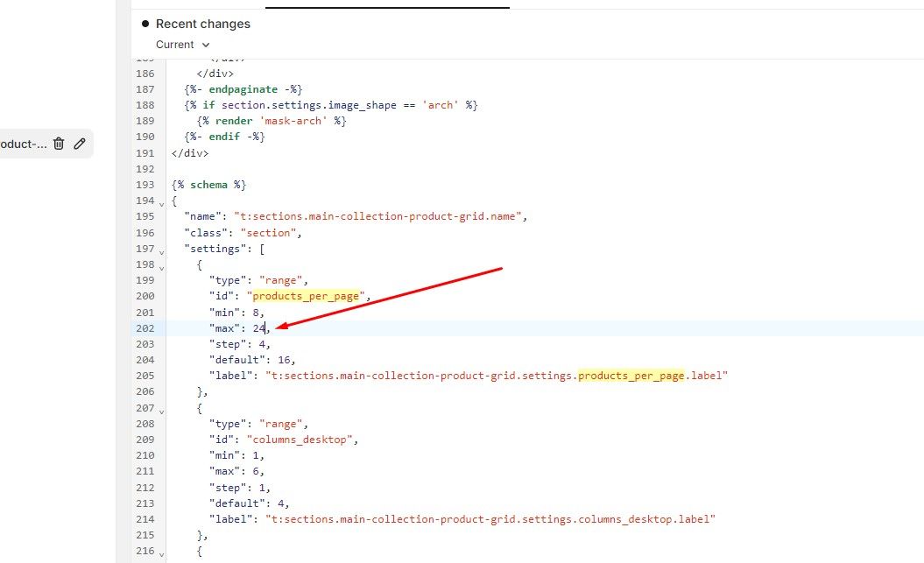
Task: Click the "min": 1 line
Action: (236, 455)
